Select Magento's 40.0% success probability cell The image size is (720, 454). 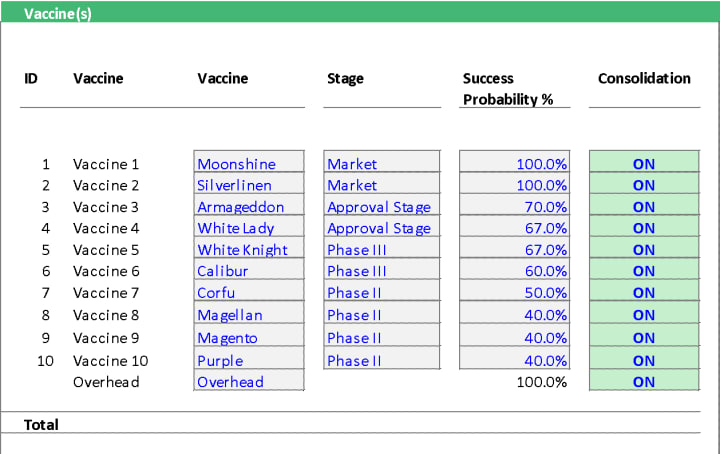pos(514,335)
